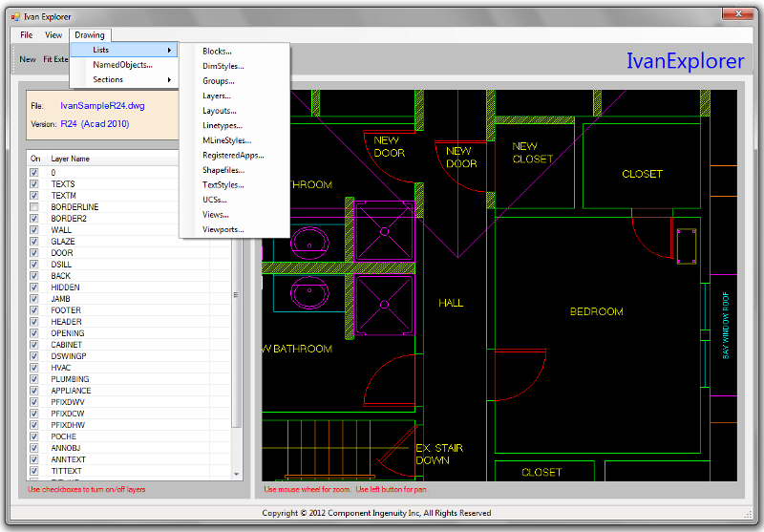This screenshot has width=764, height=532.
Task: Uncheck the FOOTER layer
Action: 34,310
